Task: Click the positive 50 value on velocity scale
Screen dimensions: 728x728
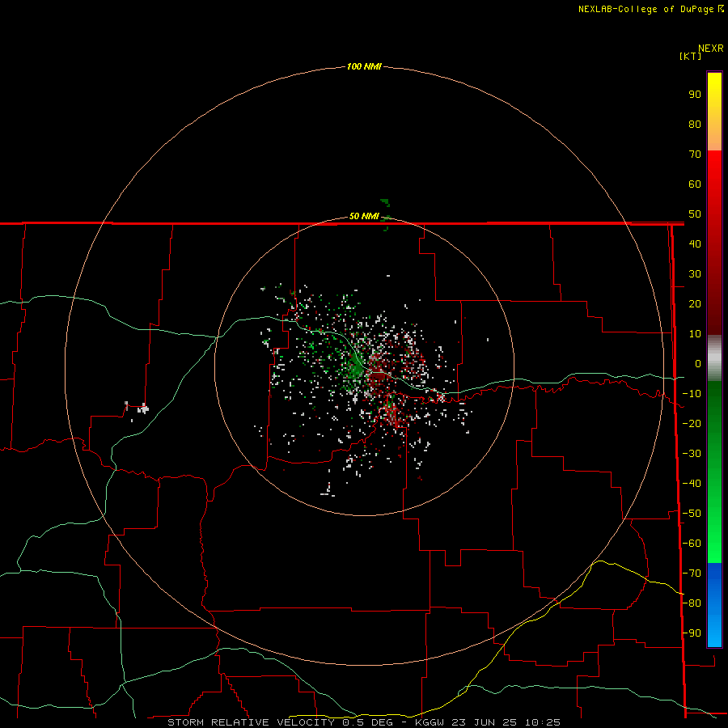Action: point(695,214)
